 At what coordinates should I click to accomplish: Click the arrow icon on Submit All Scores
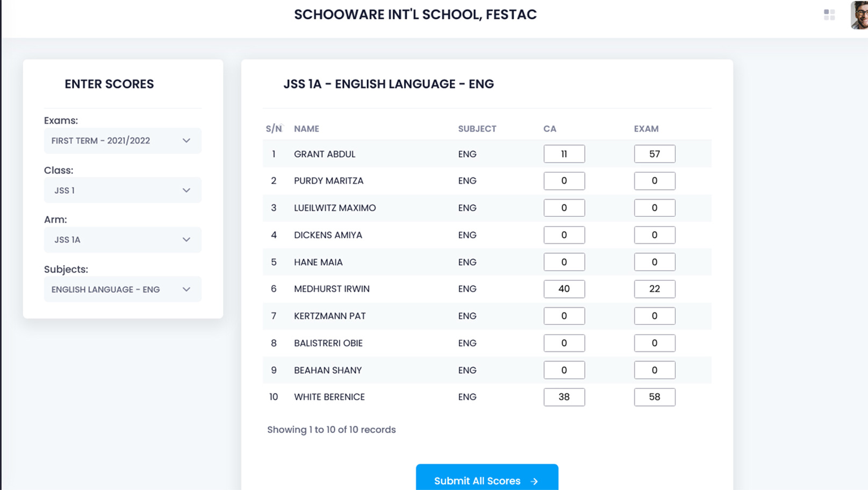pos(534,481)
